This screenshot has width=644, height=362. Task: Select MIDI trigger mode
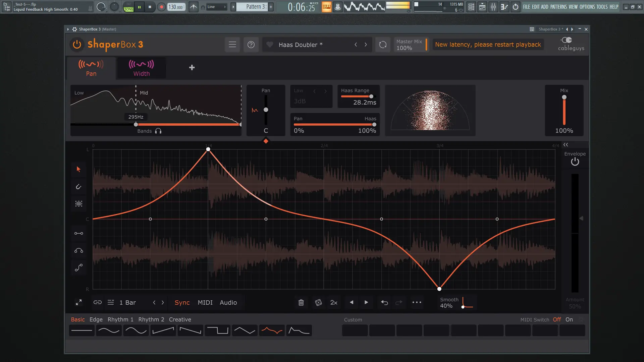[205, 302]
